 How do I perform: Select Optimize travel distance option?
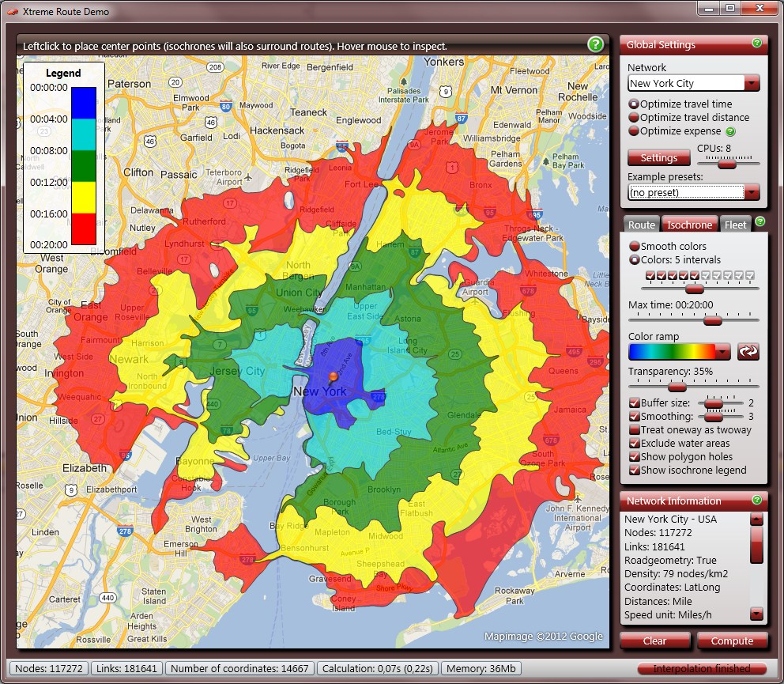[634, 118]
